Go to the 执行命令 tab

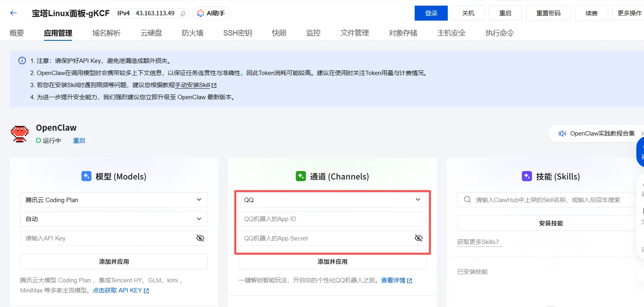[x=500, y=33]
